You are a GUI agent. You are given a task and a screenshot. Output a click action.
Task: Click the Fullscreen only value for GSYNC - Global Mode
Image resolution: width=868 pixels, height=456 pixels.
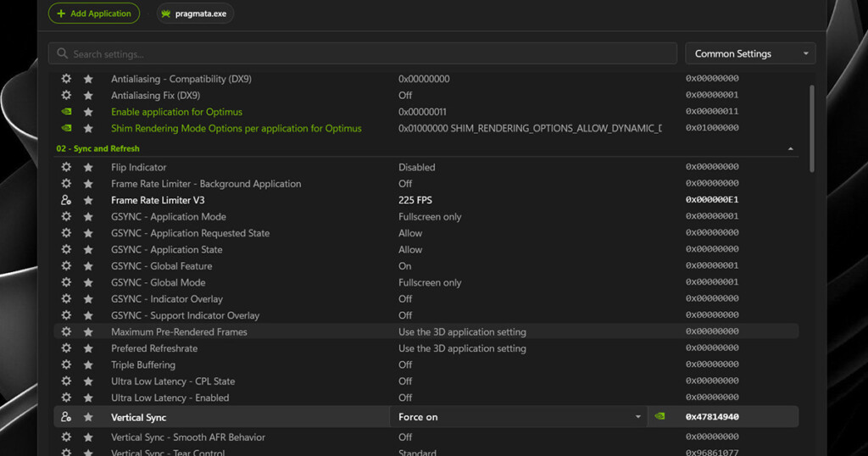(430, 283)
